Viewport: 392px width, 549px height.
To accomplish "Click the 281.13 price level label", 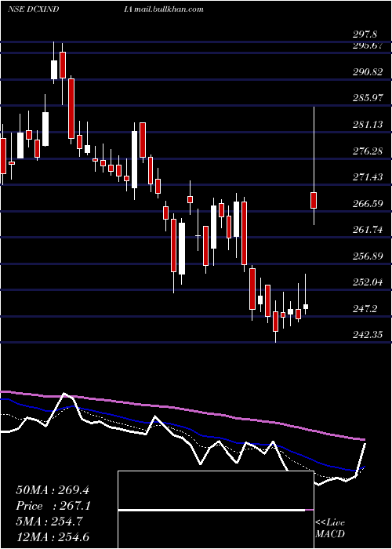I will click(x=367, y=125).
